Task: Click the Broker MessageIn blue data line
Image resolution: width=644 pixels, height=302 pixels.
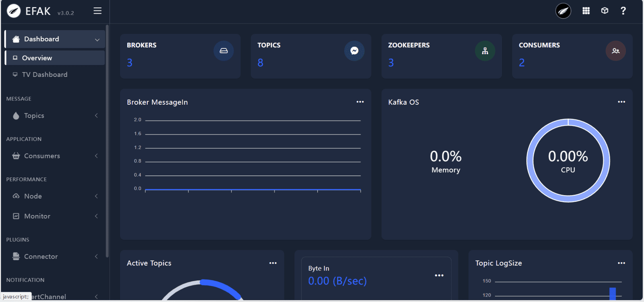Action: 253,189
